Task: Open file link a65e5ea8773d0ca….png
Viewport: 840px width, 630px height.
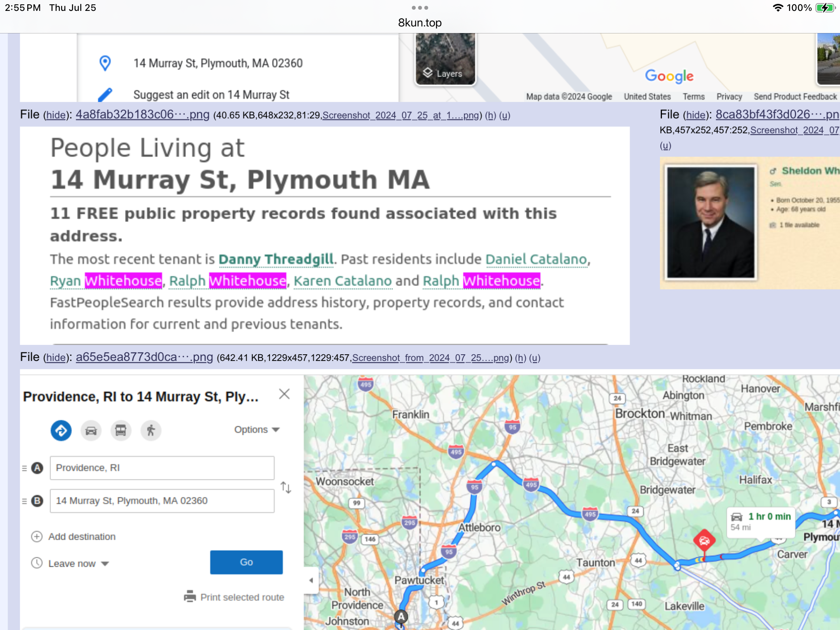Action: (x=144, y=357)
